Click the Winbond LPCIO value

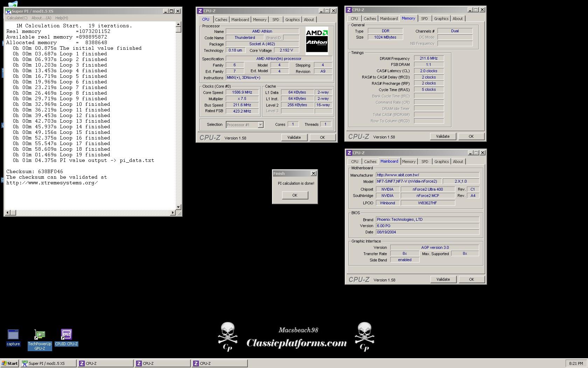pos(387,203)
